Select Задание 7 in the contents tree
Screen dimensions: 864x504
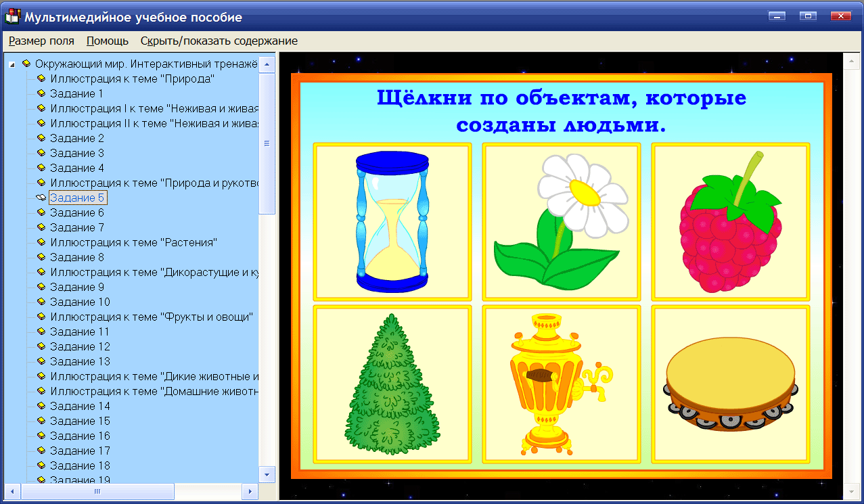click(76, 227)
